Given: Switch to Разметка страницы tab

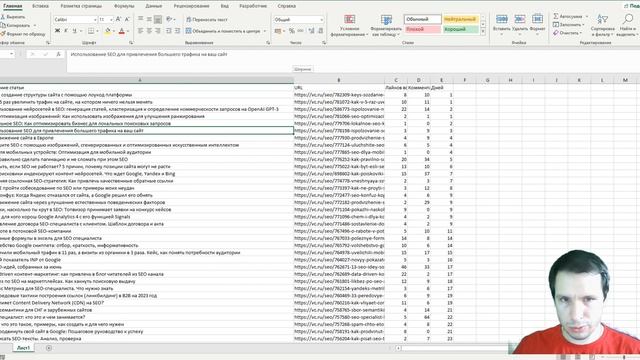Looking at the screenshot, I should click(81, 6).
